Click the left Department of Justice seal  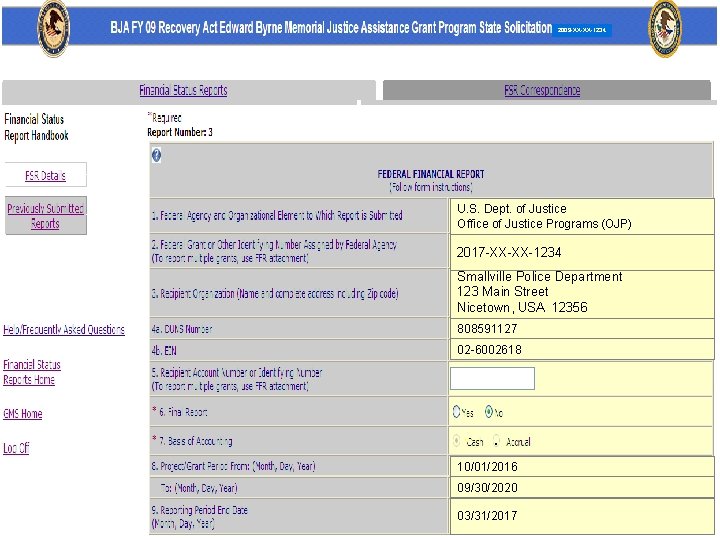[x=54, y=28]
